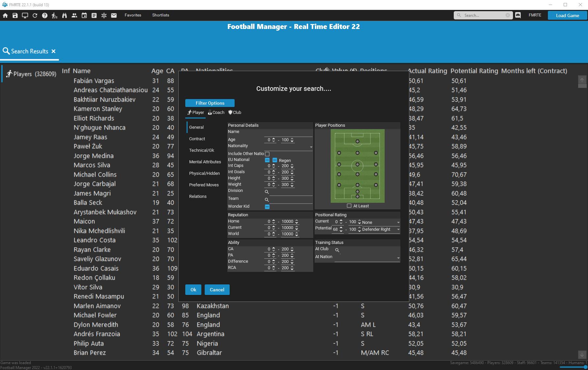The height and width of the screenshot is (370, 588).
Task: Click the snowflake freeze icon
Action: point(104,15)
